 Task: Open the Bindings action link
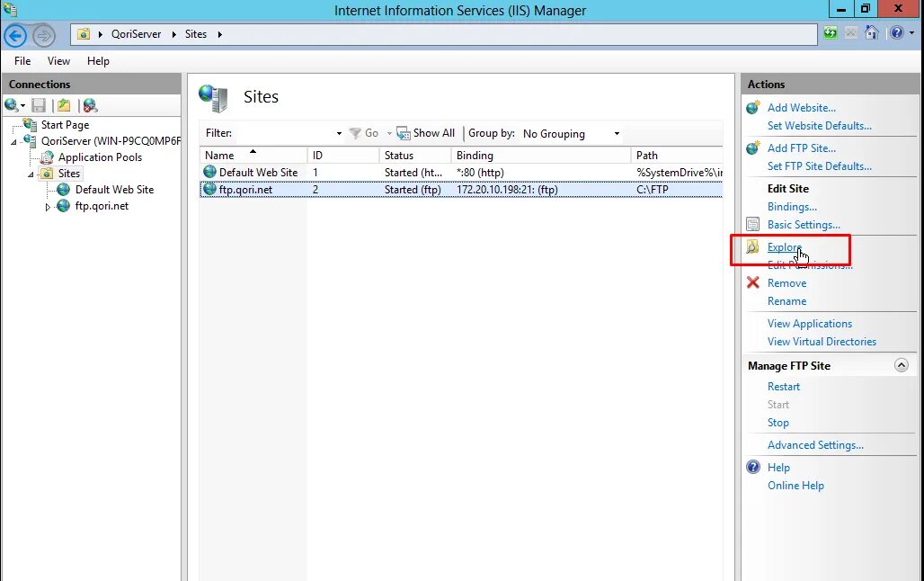(x=792, y=207)
